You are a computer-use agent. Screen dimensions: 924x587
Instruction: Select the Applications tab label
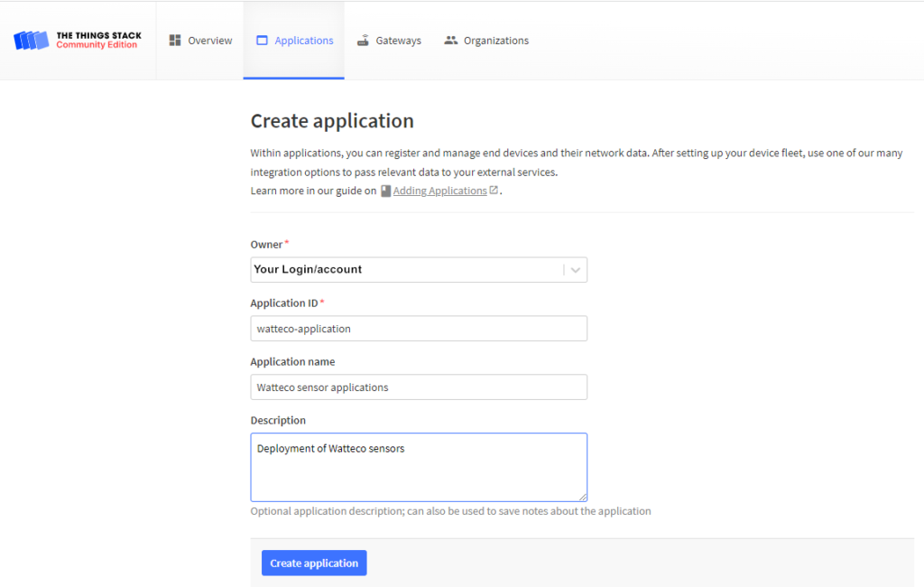point(304,41)
